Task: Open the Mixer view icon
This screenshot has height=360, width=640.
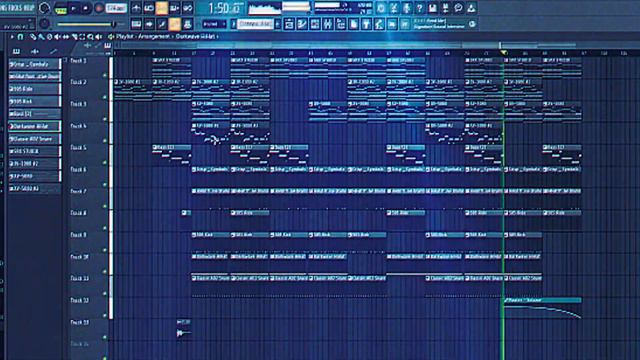Action: coord(328,24)
